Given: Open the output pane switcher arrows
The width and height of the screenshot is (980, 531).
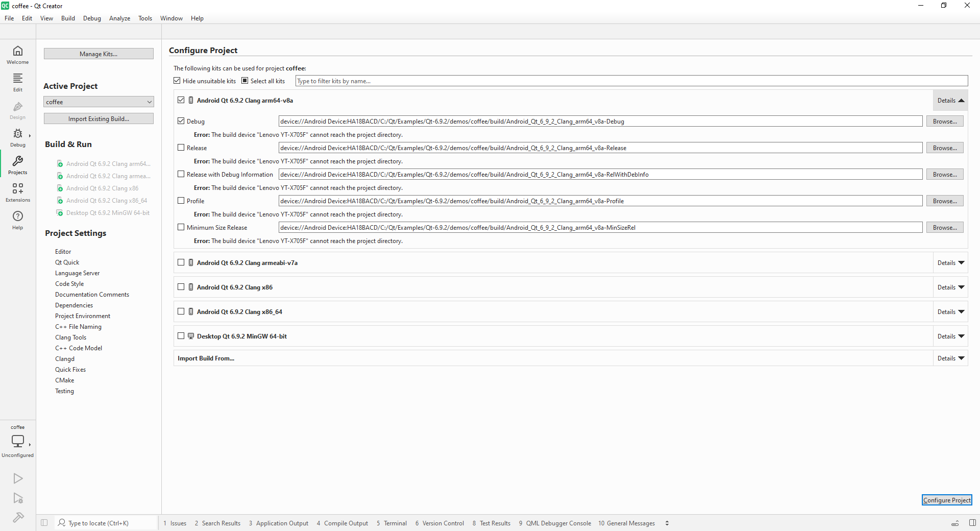Looking at the screenshot, I should pyautogui.click(x=667, y=523).
